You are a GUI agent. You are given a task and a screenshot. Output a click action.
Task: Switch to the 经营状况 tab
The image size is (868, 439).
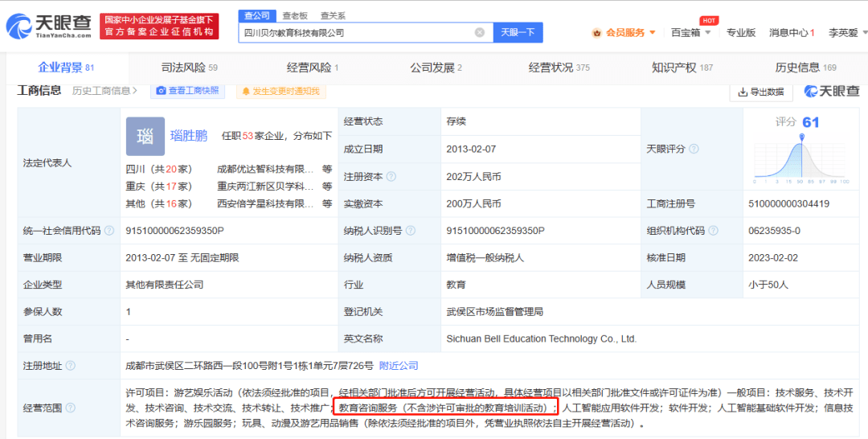pos(559,68)
